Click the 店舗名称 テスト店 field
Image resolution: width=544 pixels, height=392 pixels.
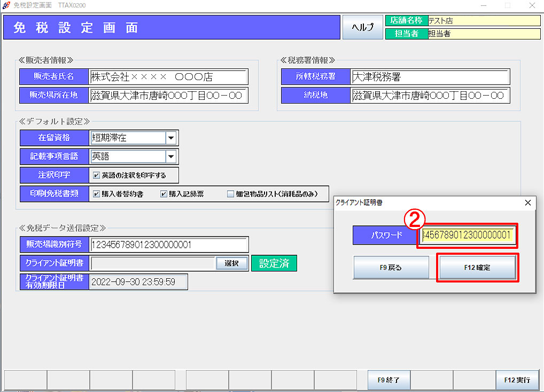484,20
